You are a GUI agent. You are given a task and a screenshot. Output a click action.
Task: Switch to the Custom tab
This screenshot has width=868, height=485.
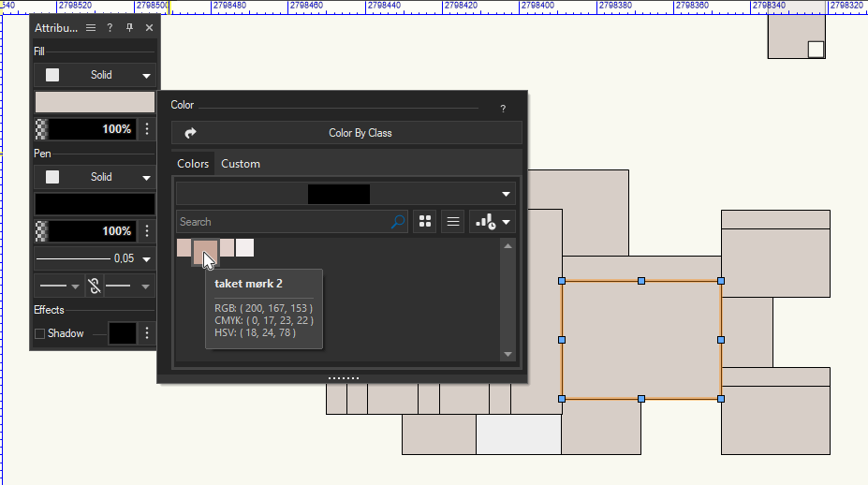[241, 164]
